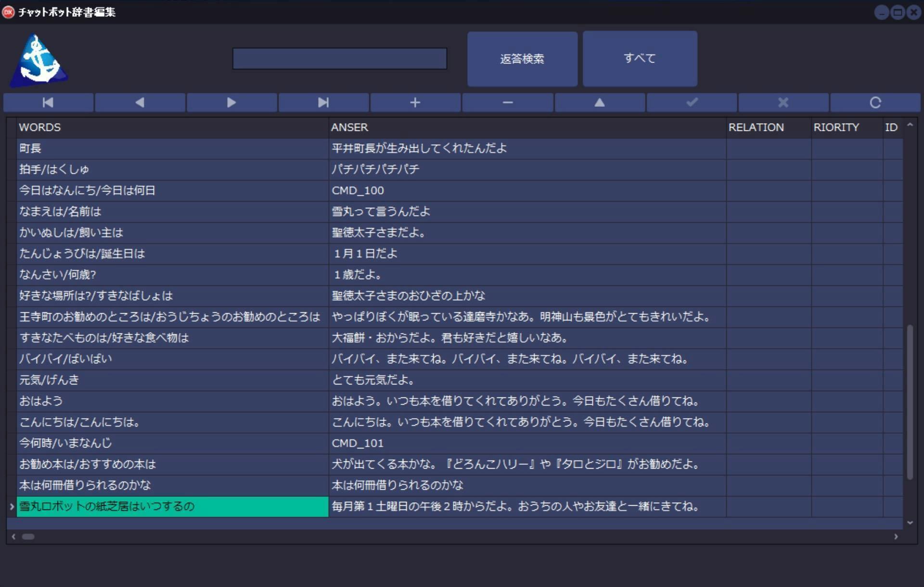Click the 返答検索 button

[522, 59]
